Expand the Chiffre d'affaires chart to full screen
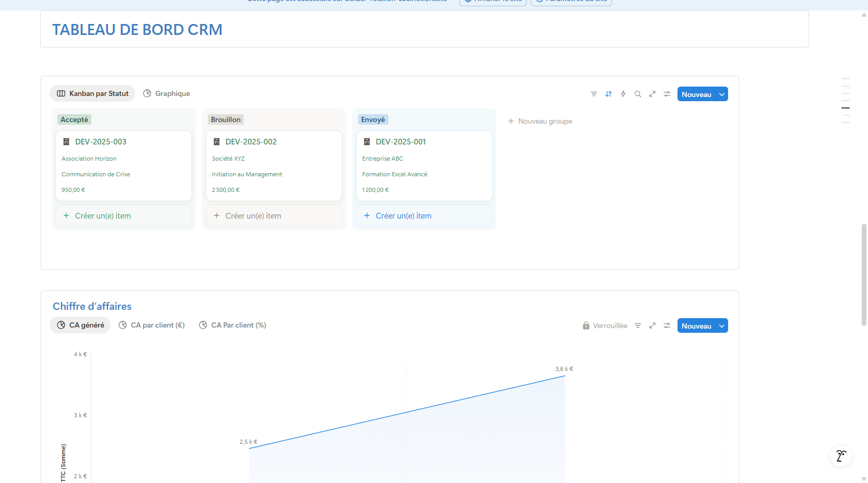The height and width of the screenshot is (483, 868). 652,325
